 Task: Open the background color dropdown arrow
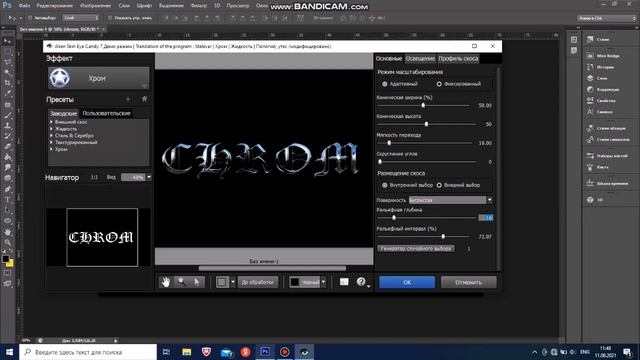[323, 282]
